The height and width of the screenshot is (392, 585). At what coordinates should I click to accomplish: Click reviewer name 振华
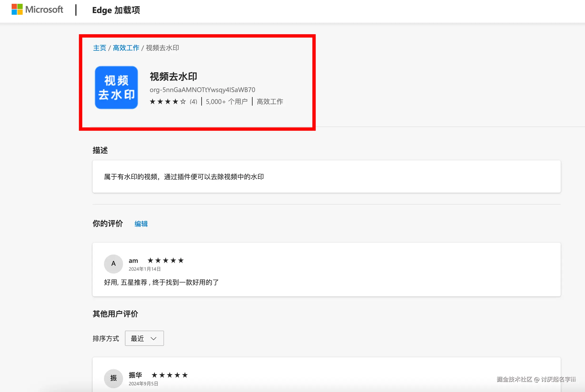pos(135,375)
